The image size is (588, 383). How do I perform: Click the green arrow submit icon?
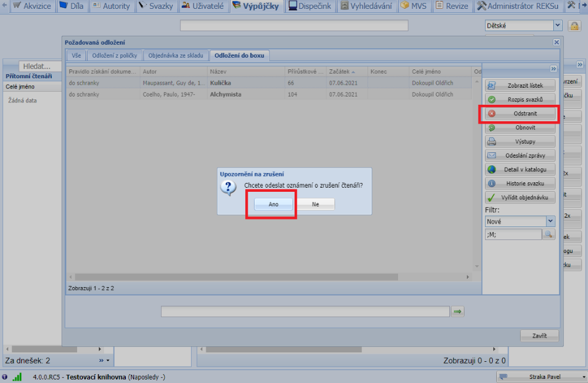[x=457, y=312]
